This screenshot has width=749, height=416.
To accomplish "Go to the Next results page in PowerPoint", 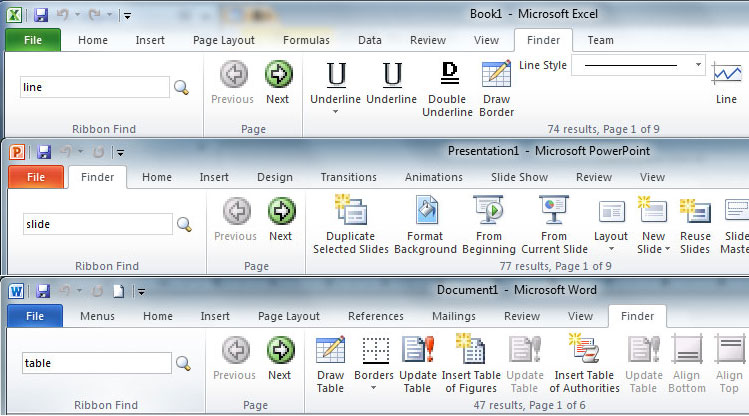I will [281, 219].
